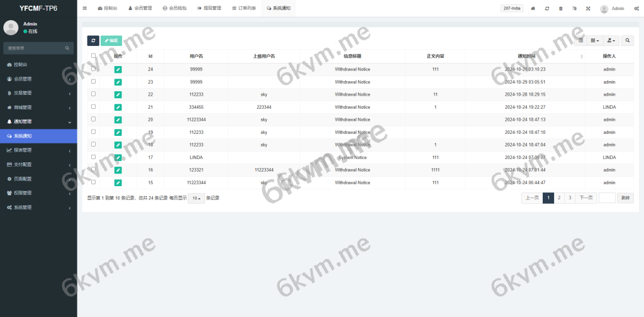Click green edit icon for LINDA row 17
This screenshot has width=644, height=317.
pyautogui.click(x=118, y=157)
